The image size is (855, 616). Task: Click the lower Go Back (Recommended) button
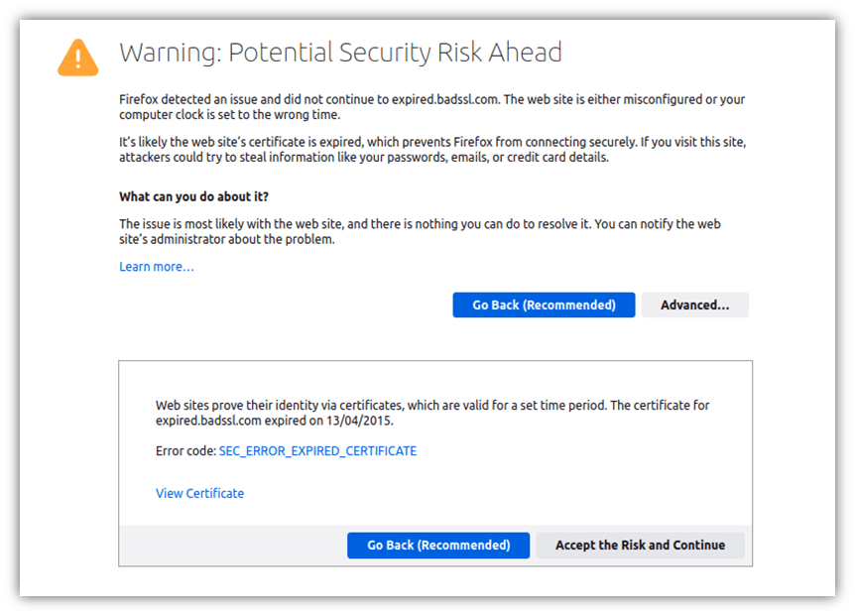pyautogui.click(x=438, y=545)
